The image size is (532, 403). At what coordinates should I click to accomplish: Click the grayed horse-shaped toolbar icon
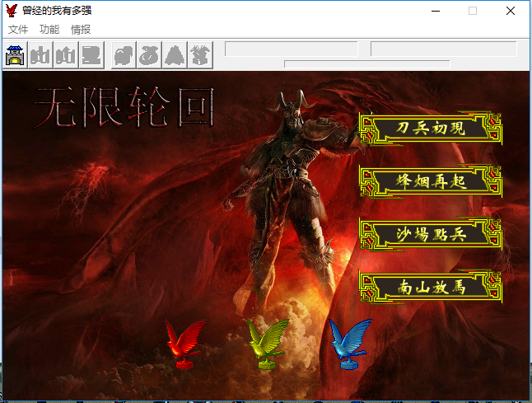(x=124, y=55)
